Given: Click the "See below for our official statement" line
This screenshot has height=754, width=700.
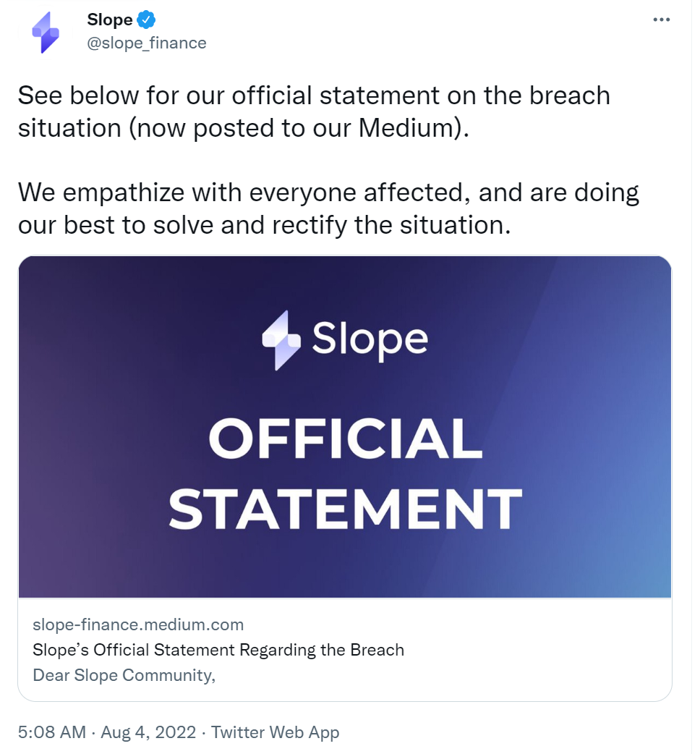Looking at the screenshot, I should tap(313, 96).
